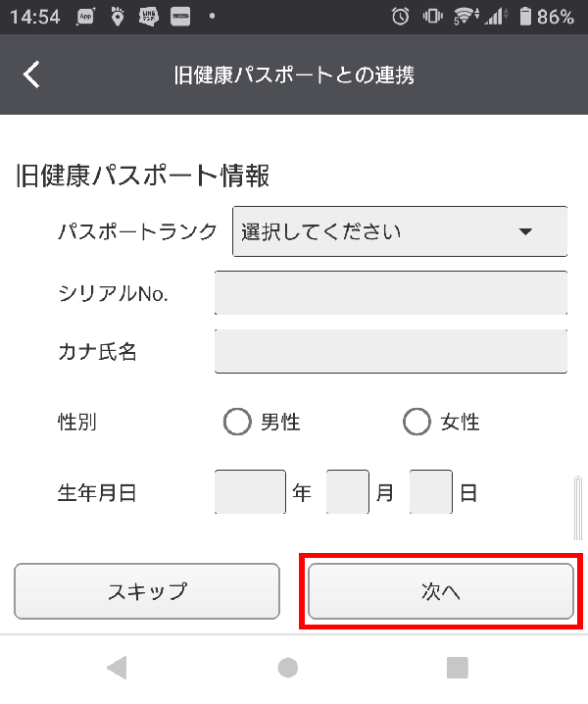The image size is (588, 704).
Task: Tap the Android back navigation triangle
Action: tap(118, 668)
